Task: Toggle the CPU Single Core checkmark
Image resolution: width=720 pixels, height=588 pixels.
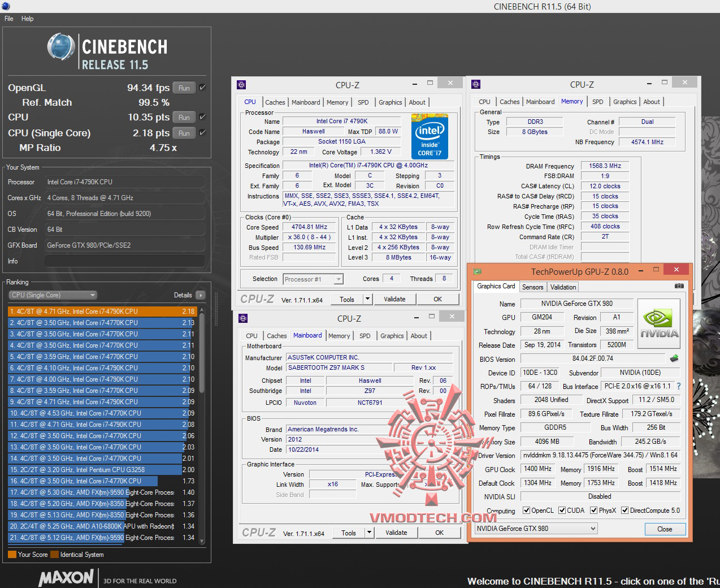Action: pyautogui.click(x=202, y=133)
